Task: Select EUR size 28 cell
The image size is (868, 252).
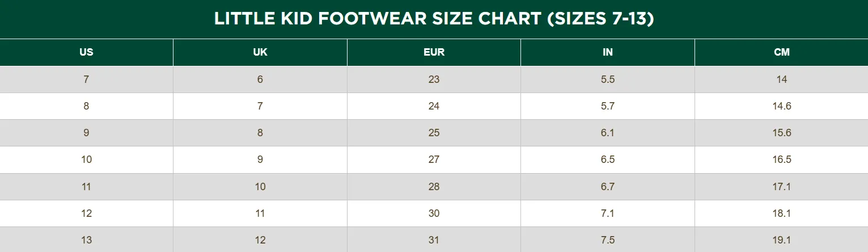Action: 434,187
